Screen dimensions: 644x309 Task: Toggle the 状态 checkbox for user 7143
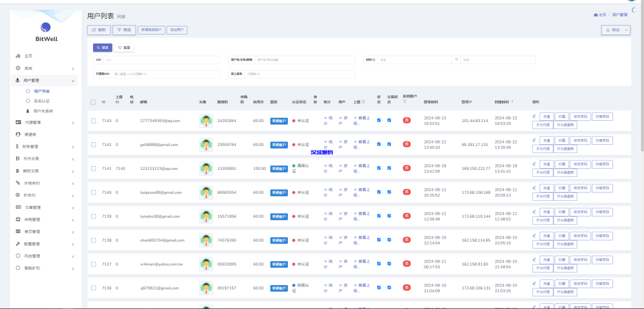pyautogui.click(x=379, y=120)
